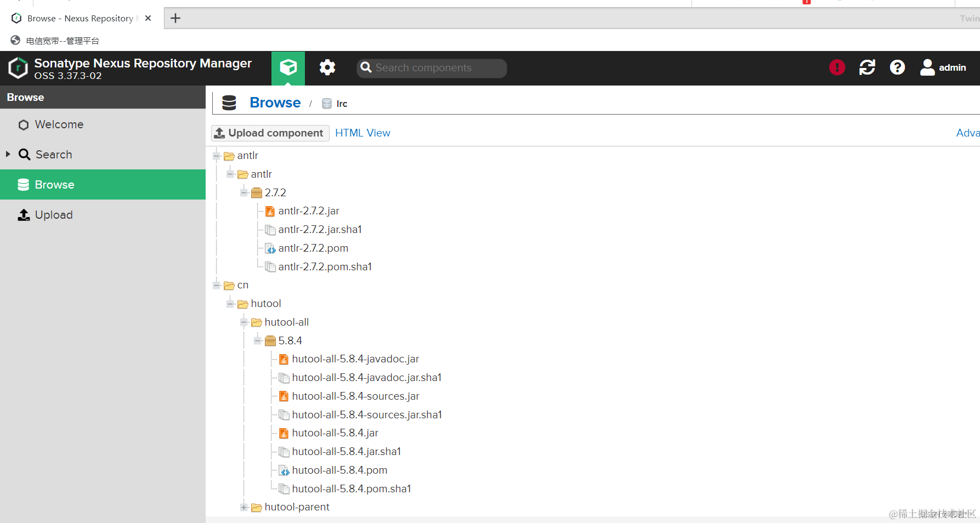Open the HTML View link

(x=362, y=133)
